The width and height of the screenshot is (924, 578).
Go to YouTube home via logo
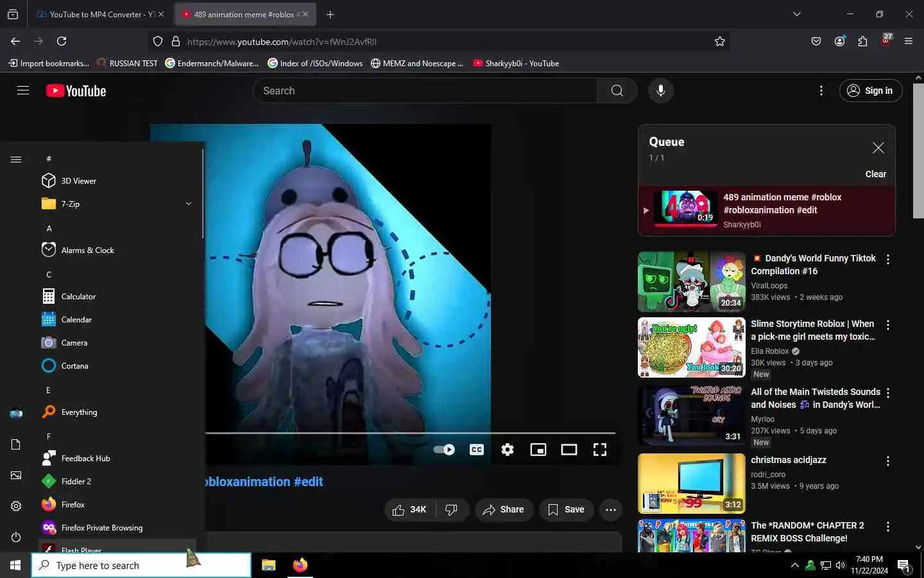tap(76, 91)
